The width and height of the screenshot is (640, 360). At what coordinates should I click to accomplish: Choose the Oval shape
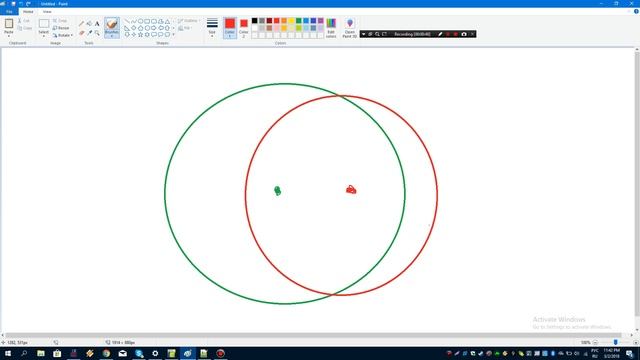tap(140, 21)
